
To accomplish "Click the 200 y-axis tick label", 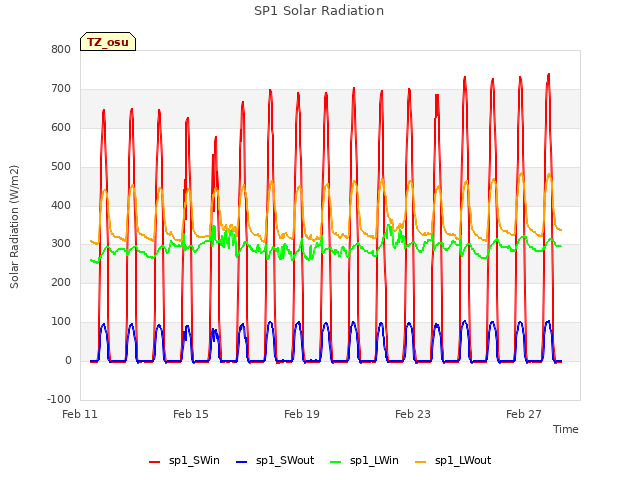I will [61, 282].
